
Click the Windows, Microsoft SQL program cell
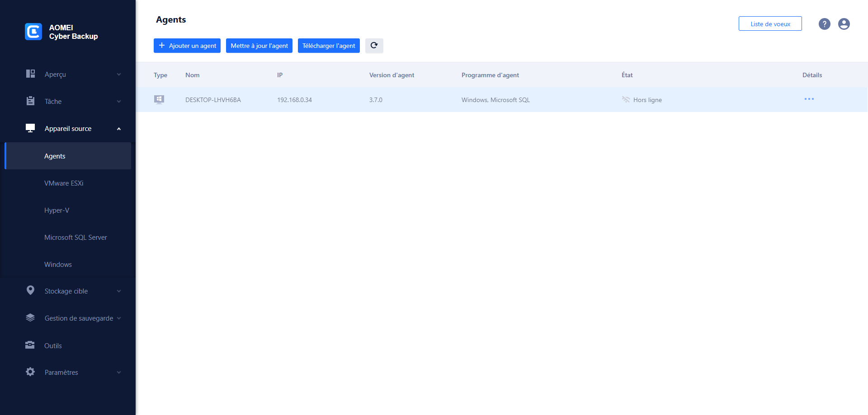495,100
